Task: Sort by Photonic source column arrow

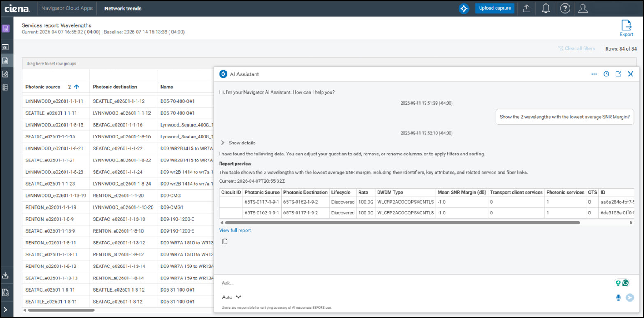Action: coord(76,87)
